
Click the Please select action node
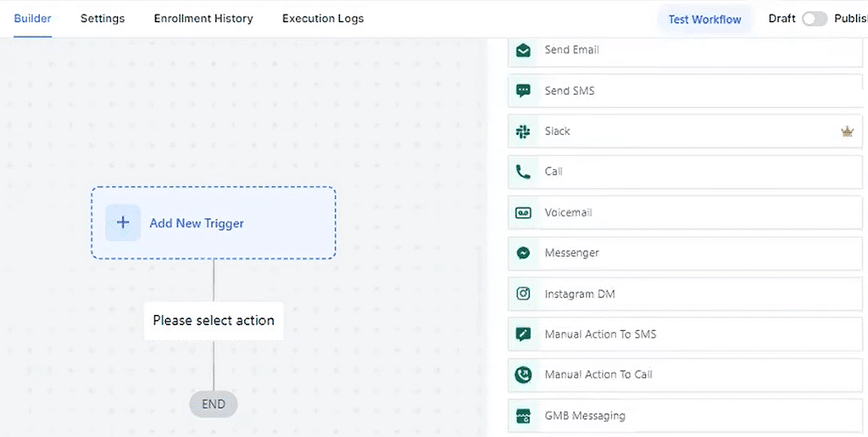tap(214, 321)
